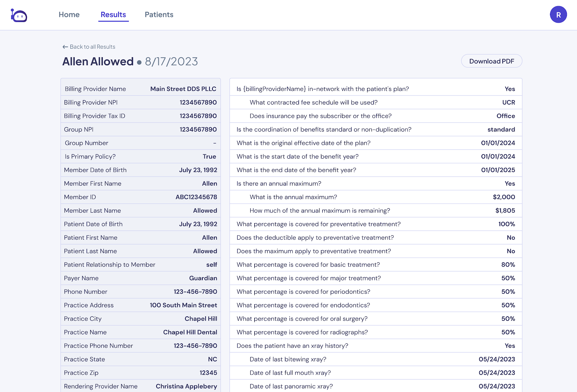Click the $1,805 remaining amount
Viewport: 577px width, 392px height.
505,210
